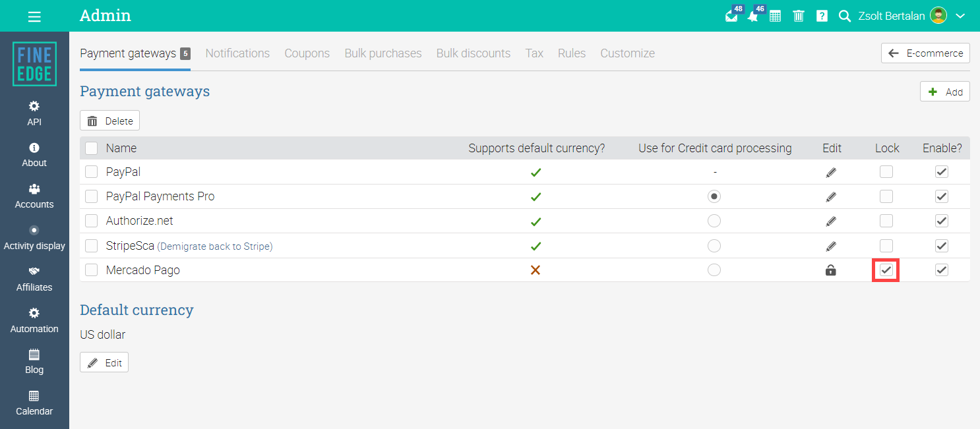Open the calendar grid icon in top bar
The width and height of the screenshot is (980, 429).
point(776,16)
